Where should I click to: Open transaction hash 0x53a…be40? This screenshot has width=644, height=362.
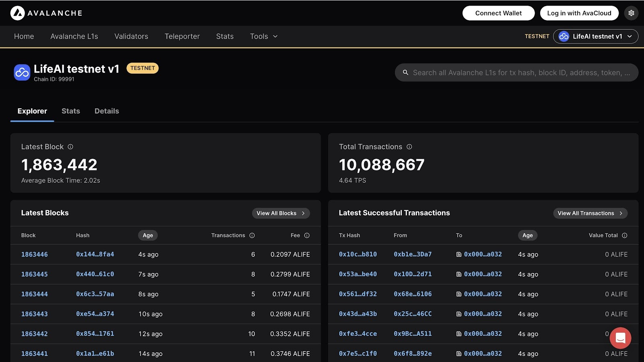point(358,274)
